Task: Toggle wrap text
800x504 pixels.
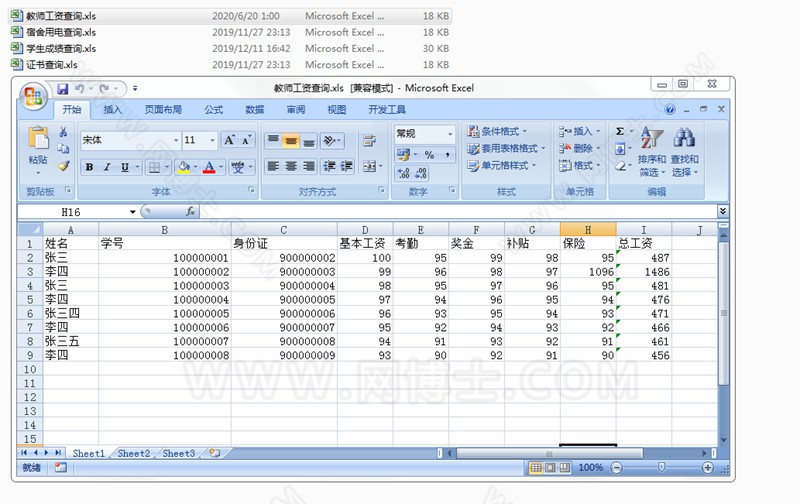Action: pos(369,140)
